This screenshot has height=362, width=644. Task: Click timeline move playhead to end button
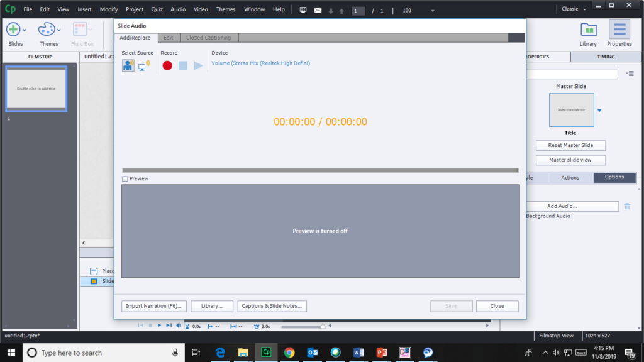coord(169,326)
